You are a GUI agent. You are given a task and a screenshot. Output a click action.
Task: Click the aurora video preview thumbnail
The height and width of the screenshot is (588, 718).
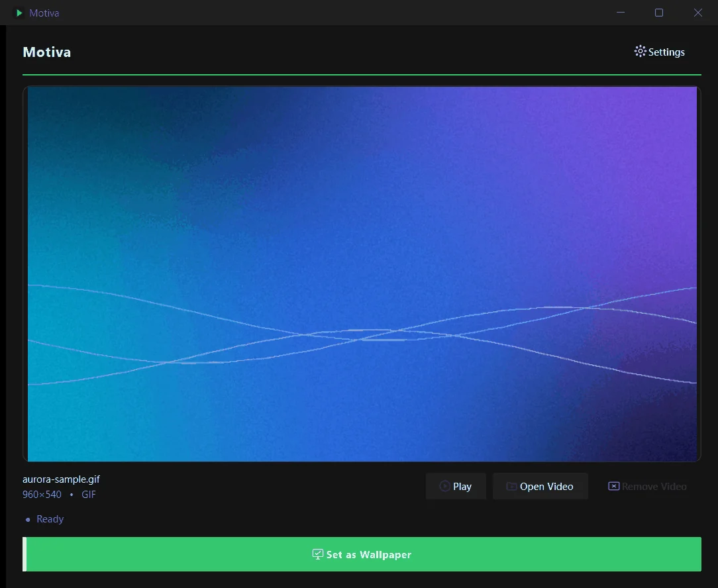click(x=362, y=274)
